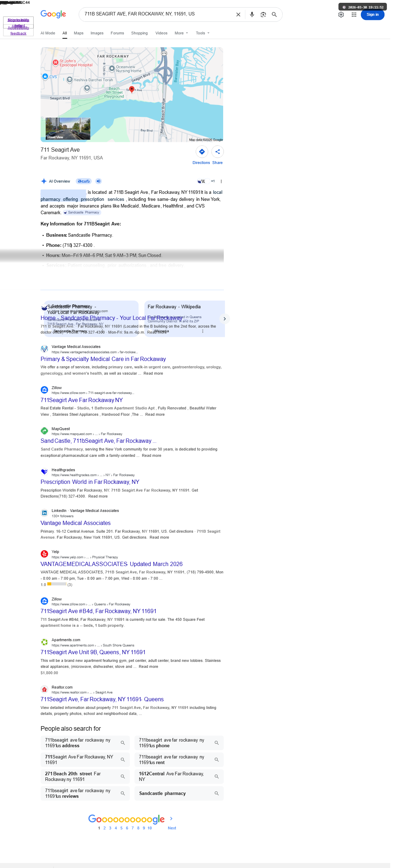Switch to the Images tab
Image resolution: width=395 pixels, height=868 pixels.
pos(97,33)
